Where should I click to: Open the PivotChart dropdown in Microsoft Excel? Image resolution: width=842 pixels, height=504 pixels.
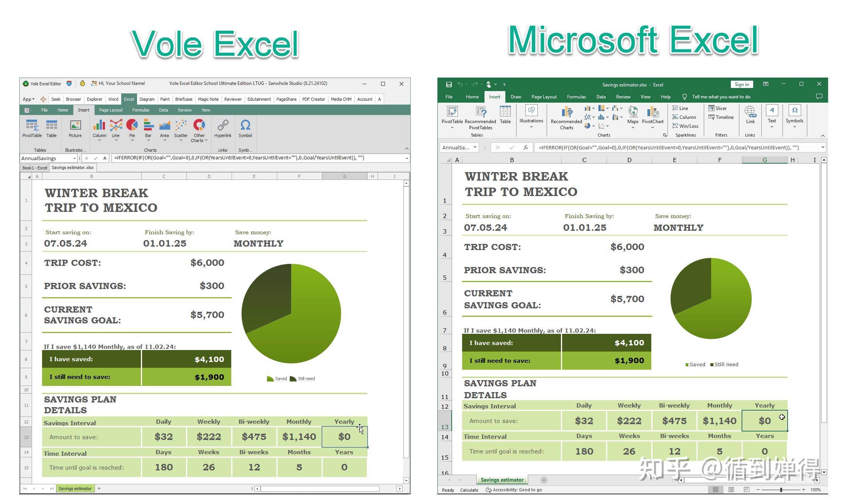(652, 127)
